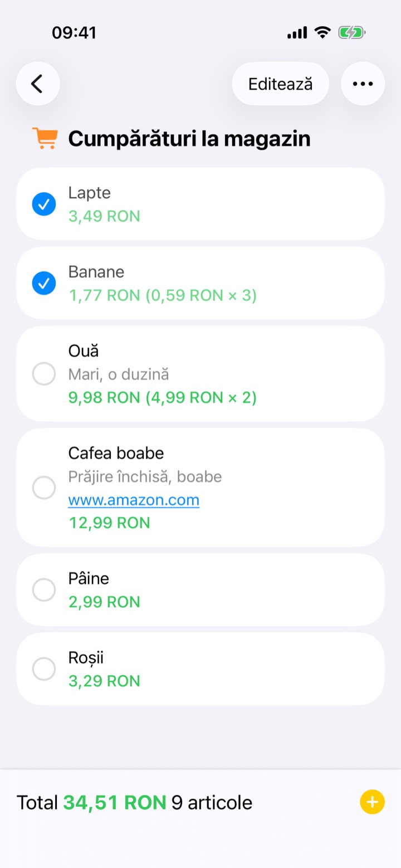Mark Pâine as completed
This screenshot has height=868, width=401.
(x=44, y=589)
